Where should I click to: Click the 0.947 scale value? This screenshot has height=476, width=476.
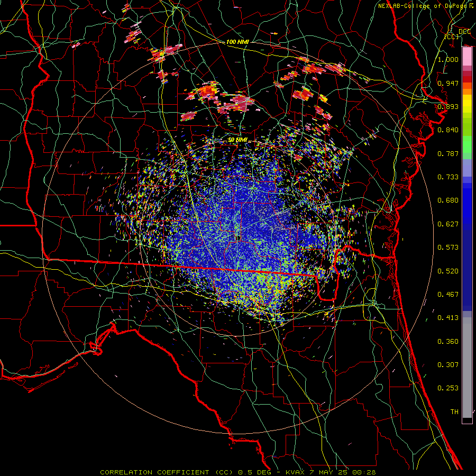point(448,83)
